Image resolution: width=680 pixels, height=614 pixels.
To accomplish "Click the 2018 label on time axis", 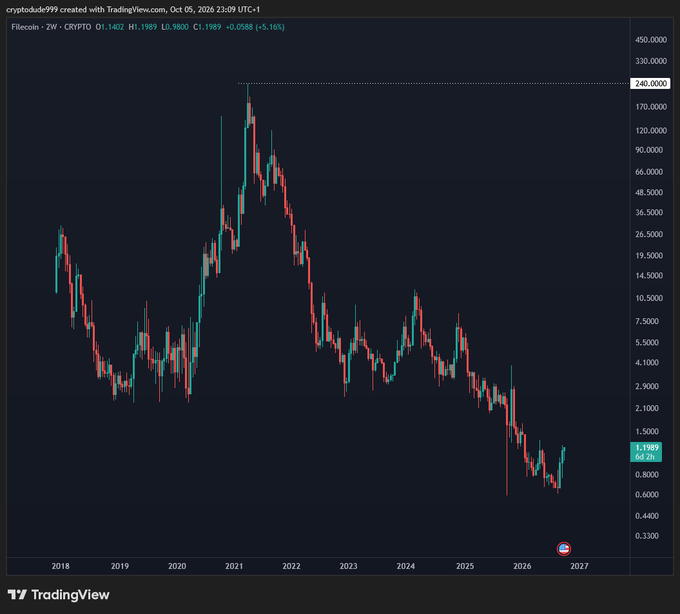I will coord(60,566).
